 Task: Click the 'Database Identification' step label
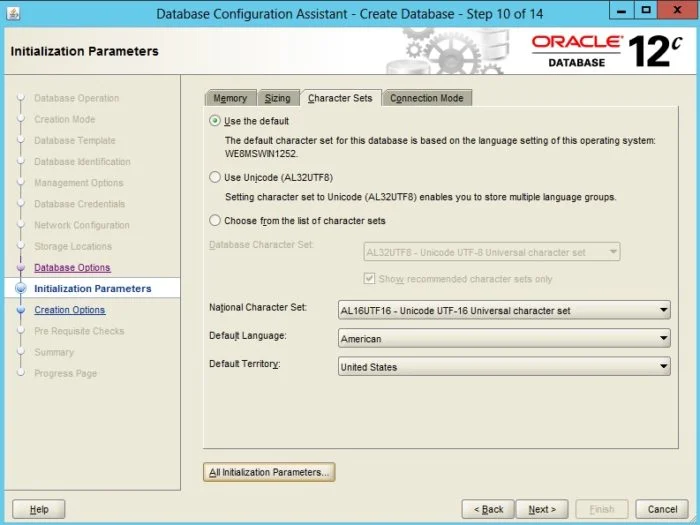tap(82, 162)
